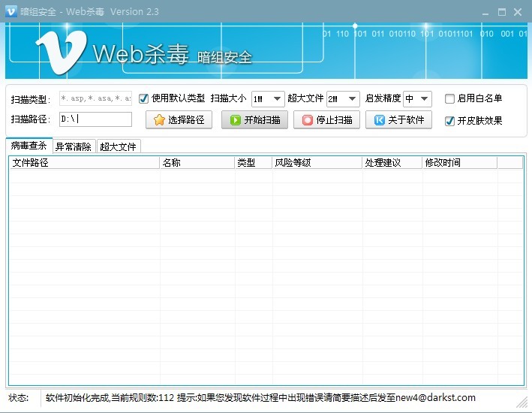532x413 pixels.
Task: Enable the 启用白名单 checkbox
Action: click(449, 98)
